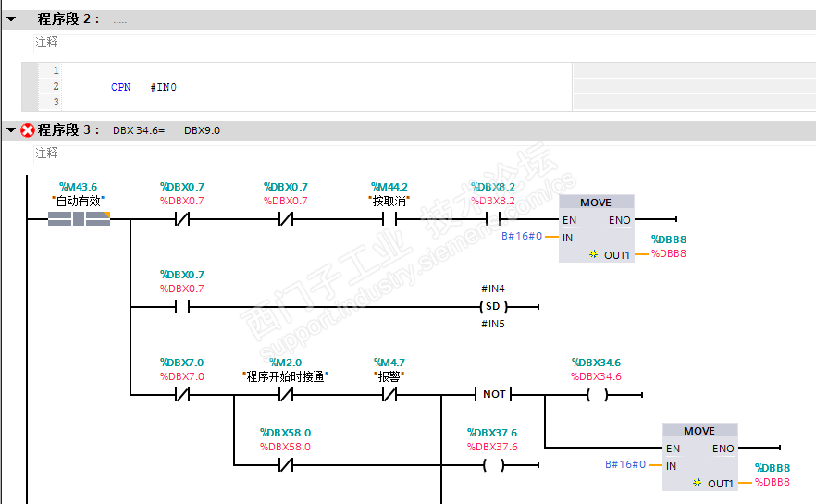Click the %M43.6 address label
The image size is (816, 504).
pos(78,187)
